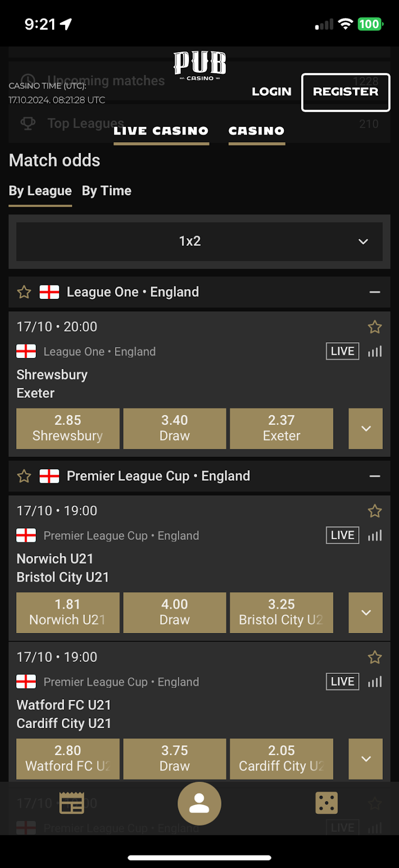Open statistics bars for Shrewsbury vs Exeter
This screenshot has height=868, width=399.
[x=375, y=352]
